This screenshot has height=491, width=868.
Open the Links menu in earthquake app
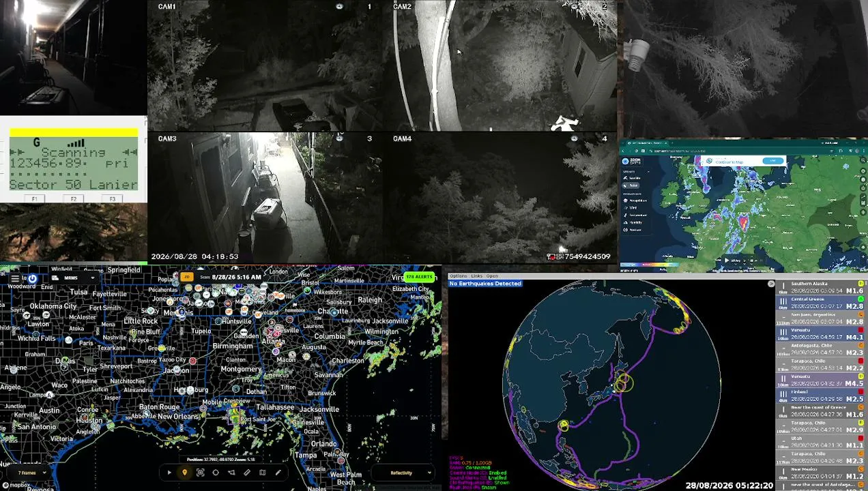point(476,276)
